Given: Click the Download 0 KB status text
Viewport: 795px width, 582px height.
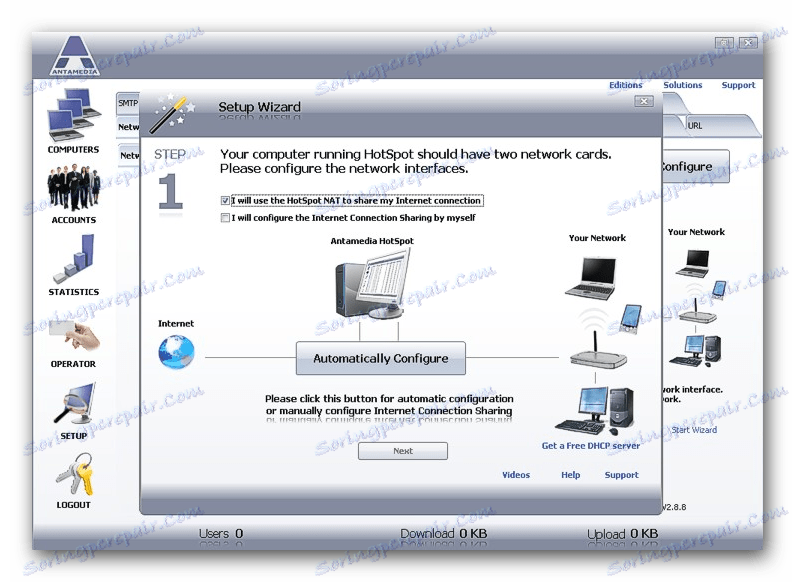Looking at the screenshot, I should point(444,533).
